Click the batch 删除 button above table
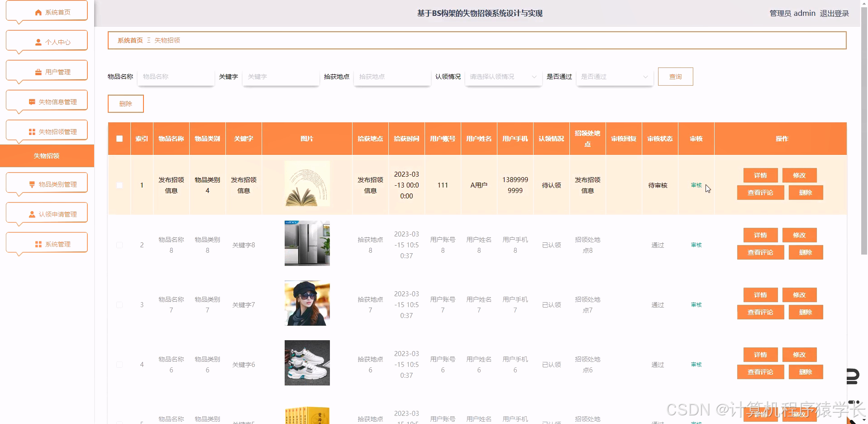The image size is (868, 424). coord(126,104)
